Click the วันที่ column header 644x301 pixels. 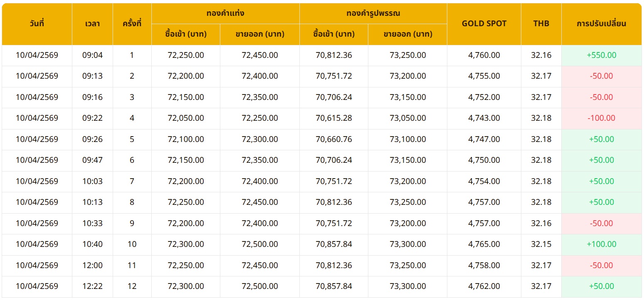[x=37, y=24]
